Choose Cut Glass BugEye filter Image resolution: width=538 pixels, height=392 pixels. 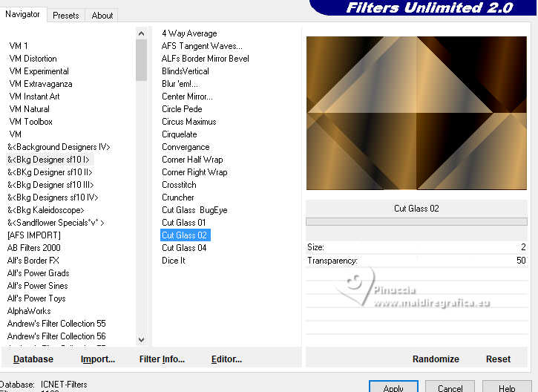[194, 210]
